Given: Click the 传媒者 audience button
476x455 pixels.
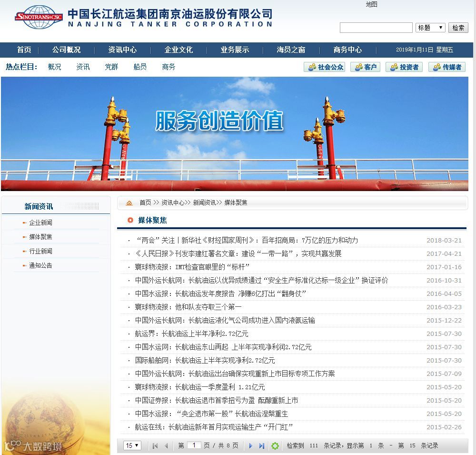Looking at the screenshot, I should click(447, 67).
